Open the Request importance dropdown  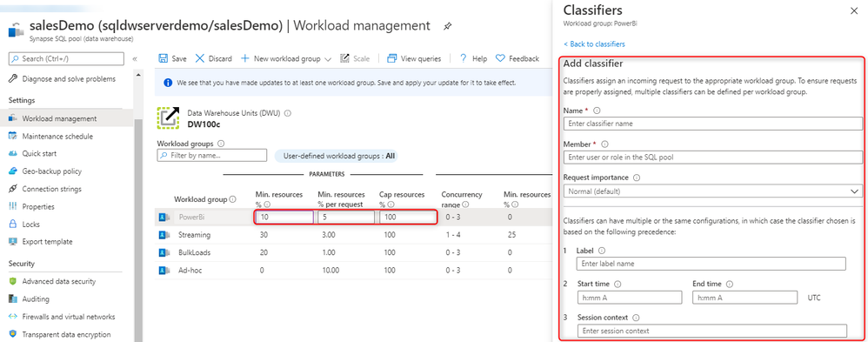[x=713, y=191]
